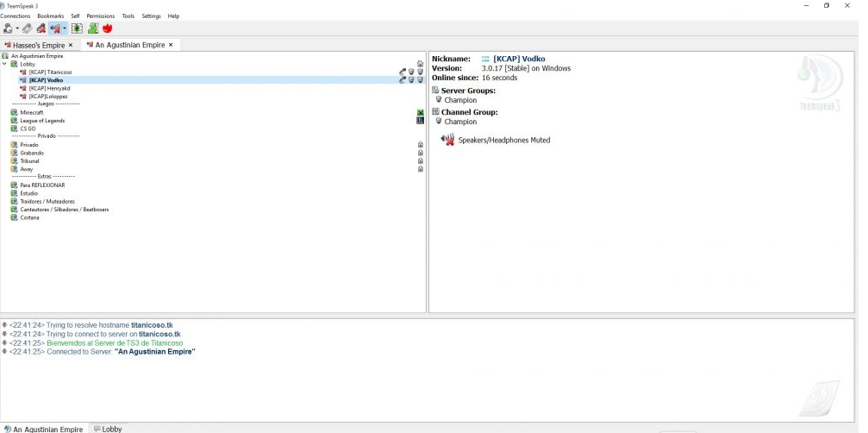This screenshot has width=868, height=433.
Task: Switch to An Agustinian Empire chat tab at bottom
Action: pyautogui.click(x=44, y=430)
